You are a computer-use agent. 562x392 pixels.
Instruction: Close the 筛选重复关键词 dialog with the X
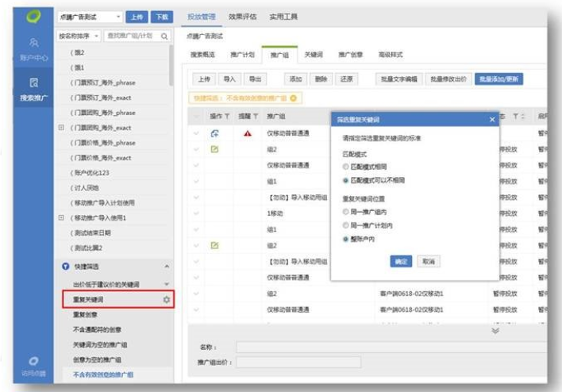click(492, 119)
